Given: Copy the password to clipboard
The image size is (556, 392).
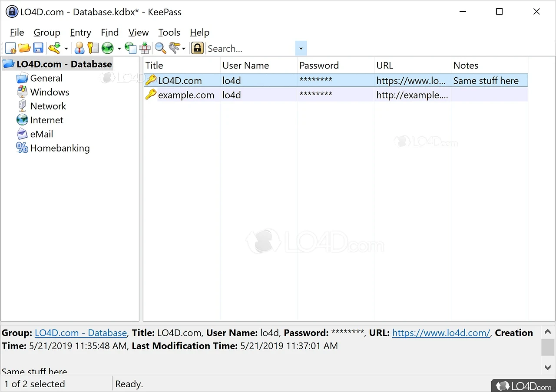Looking at the screenshot, I should (93, 48).
